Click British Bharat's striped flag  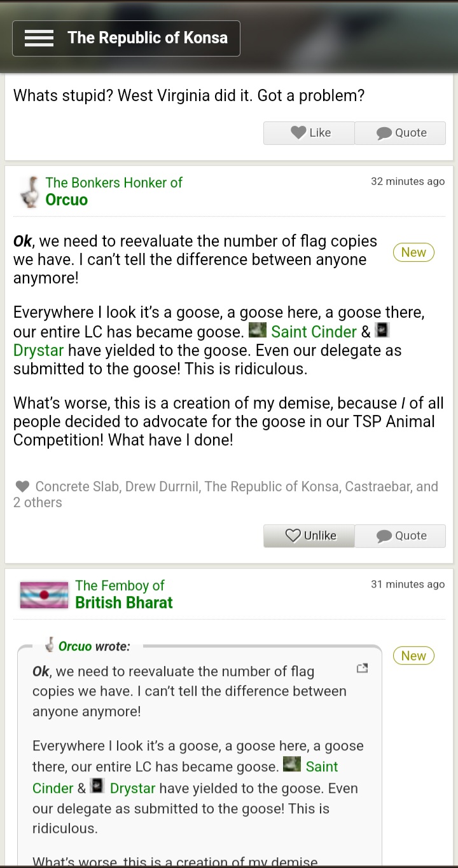pyautogui.click(x=44, y=595)
